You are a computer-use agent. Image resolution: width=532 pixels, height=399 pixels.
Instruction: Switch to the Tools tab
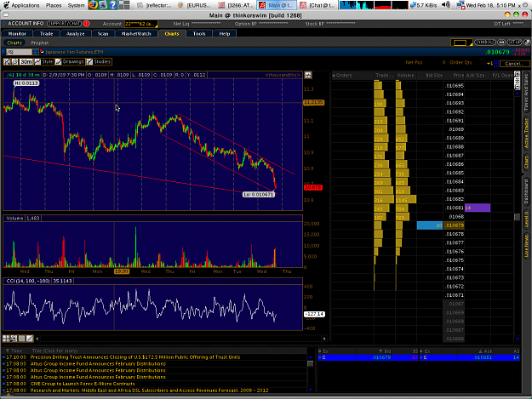(199, 33)
